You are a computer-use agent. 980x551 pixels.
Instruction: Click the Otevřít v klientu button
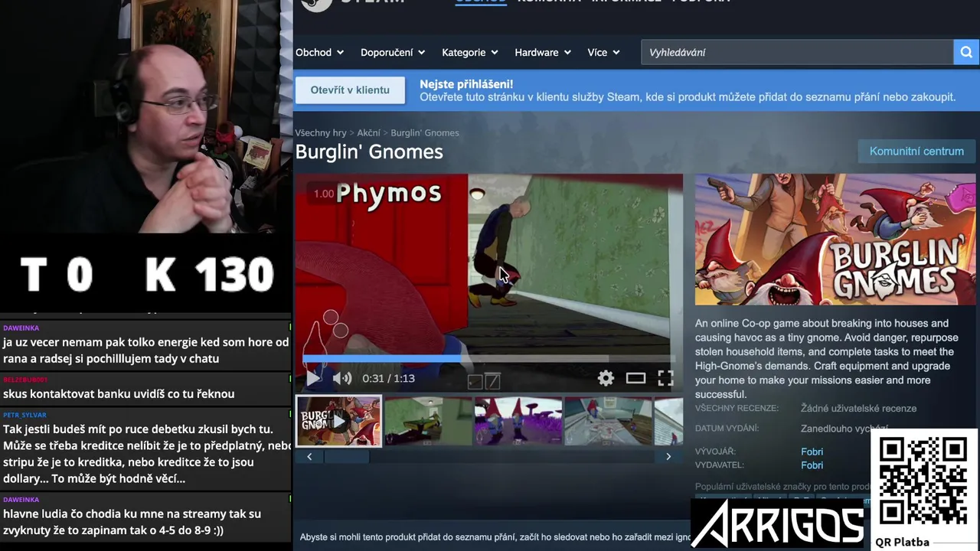[350, 90]
